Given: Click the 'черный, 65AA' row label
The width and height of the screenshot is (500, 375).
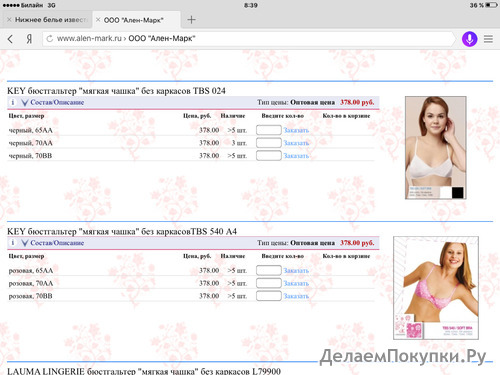Looking at the screenshot, I should [31, 130].
